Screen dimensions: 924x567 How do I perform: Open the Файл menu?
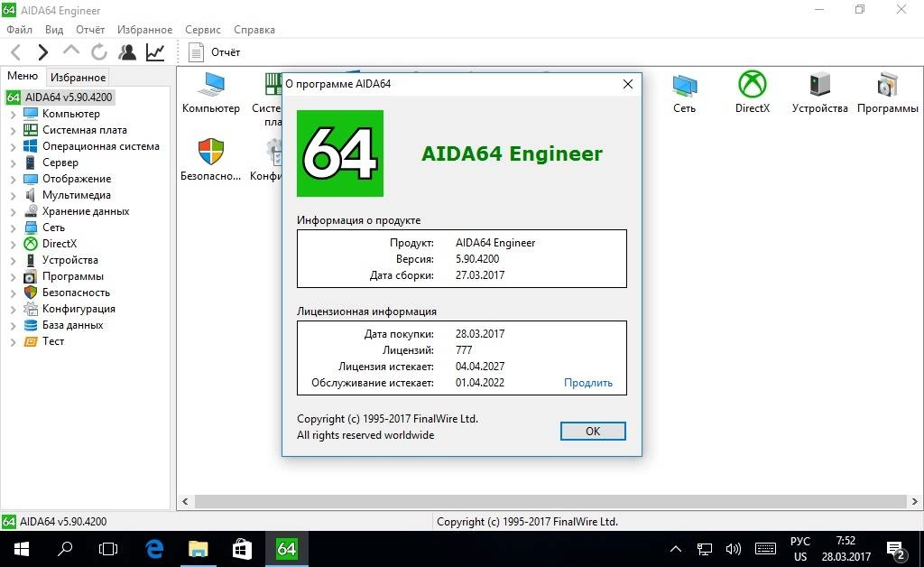tap(20, 30)
